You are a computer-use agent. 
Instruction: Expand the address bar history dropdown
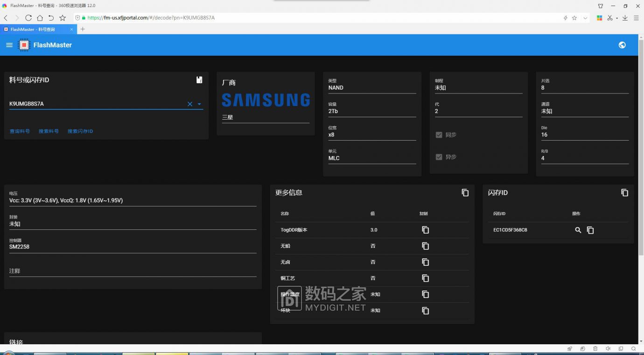point(585,18)
